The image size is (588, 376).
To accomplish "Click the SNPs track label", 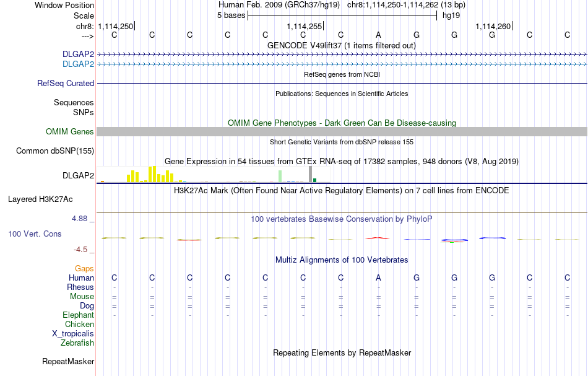I will pyautogui.click(x=84, y=112).
